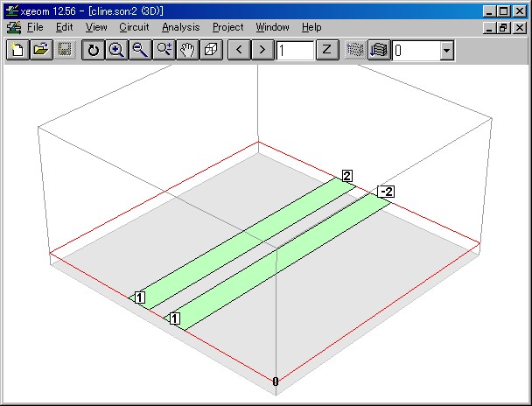The image size is (532, 406).
Task: Open the Edit menu
Action: point(65,27)
